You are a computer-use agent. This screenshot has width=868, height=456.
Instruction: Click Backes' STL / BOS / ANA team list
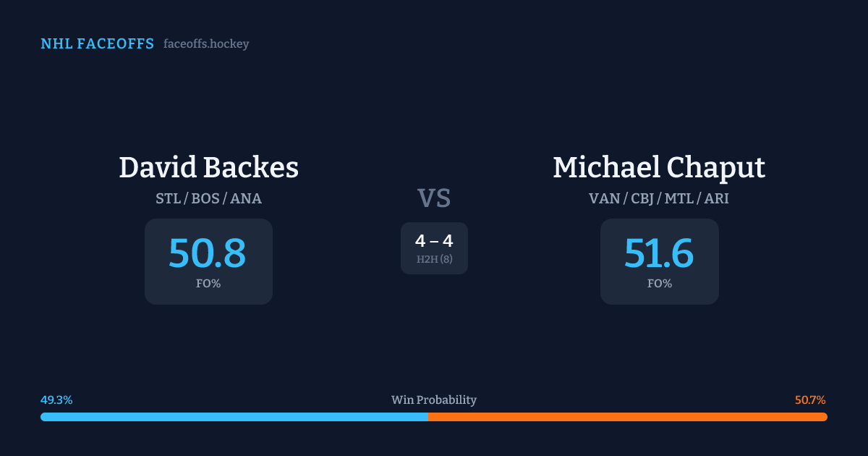208,198
